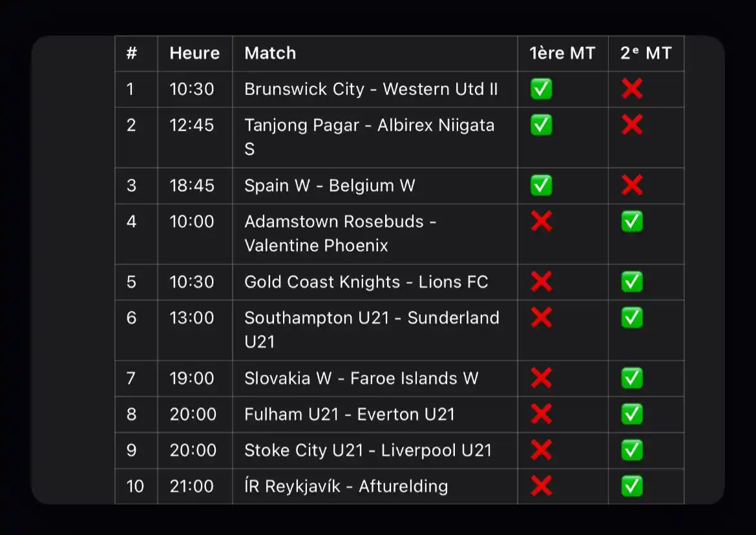
Task: Select the 2e MT column header
Action: pyautogui.click(x=646, y=53)
